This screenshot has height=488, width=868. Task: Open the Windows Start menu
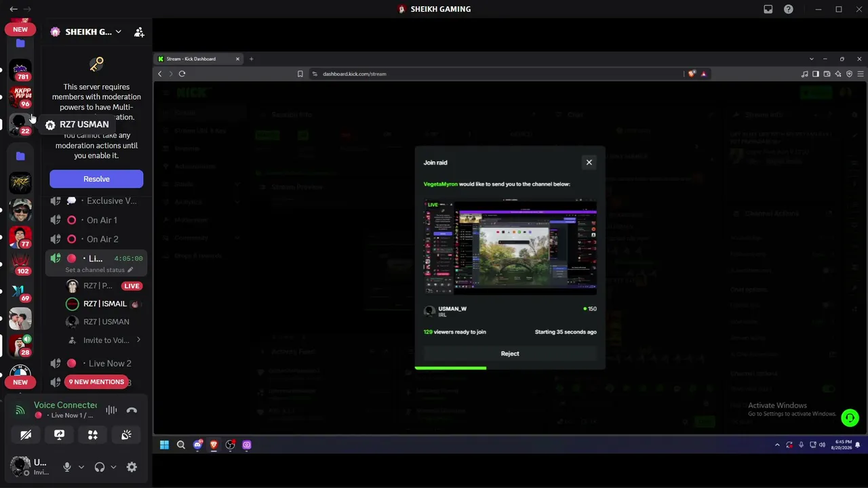coord(164,445)
